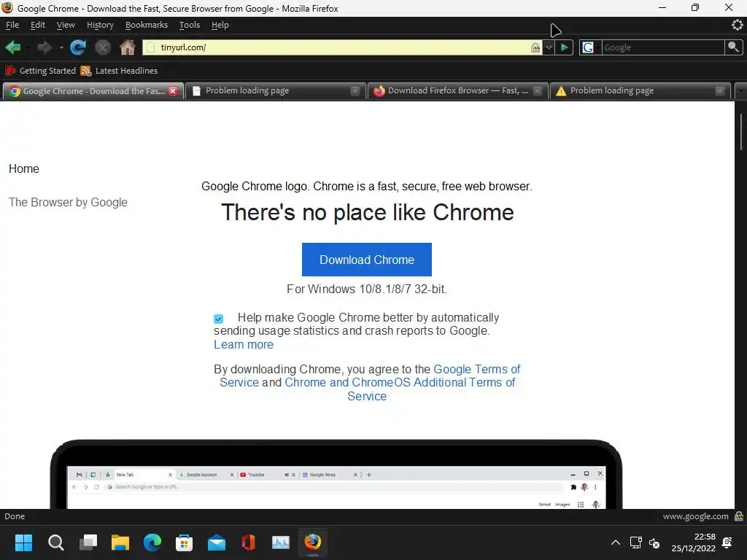
Task: Open the File menu
Action: [x=12, y=25]
